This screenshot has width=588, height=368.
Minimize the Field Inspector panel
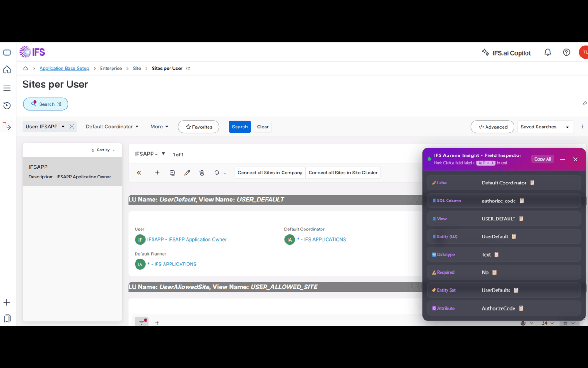(x=562, y=160)
